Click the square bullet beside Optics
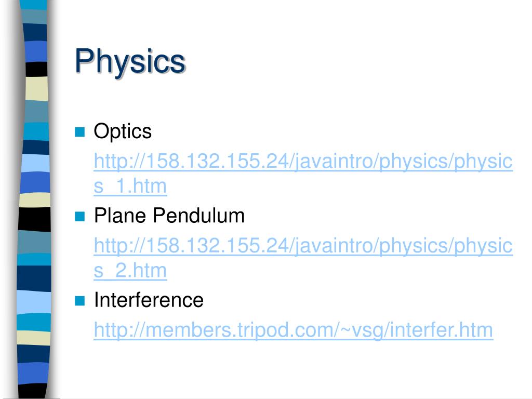This screenshot has width=532, height=399. pyautogui.click(x=79, y=132)
